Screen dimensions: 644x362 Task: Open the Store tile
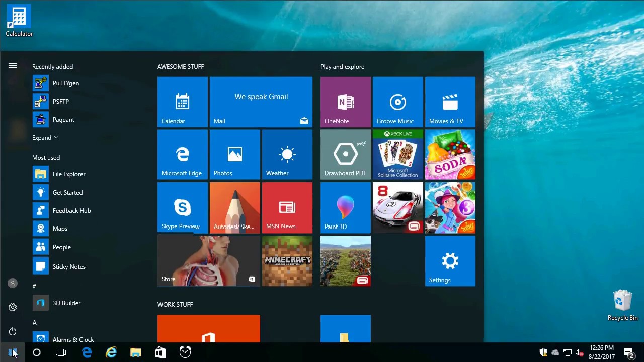208,261
